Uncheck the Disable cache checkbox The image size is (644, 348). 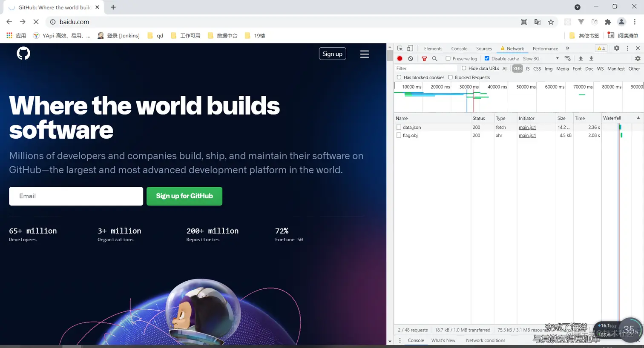(487, 58)
